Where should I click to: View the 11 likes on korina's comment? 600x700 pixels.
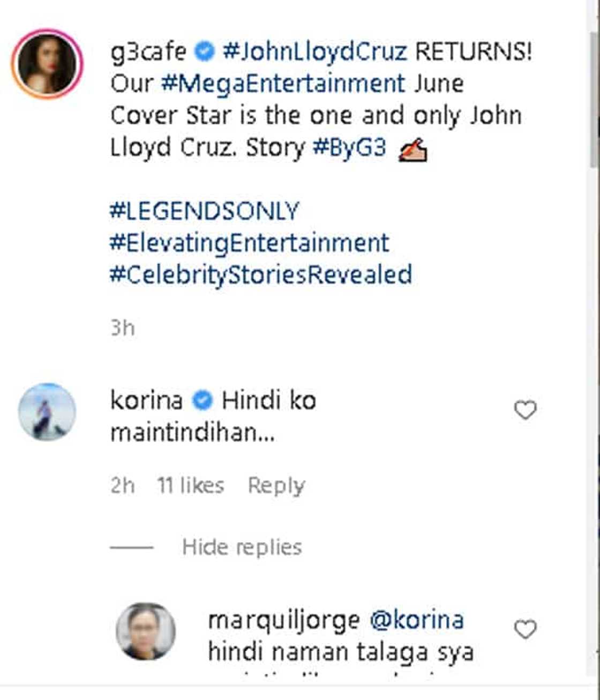(190, 486)
